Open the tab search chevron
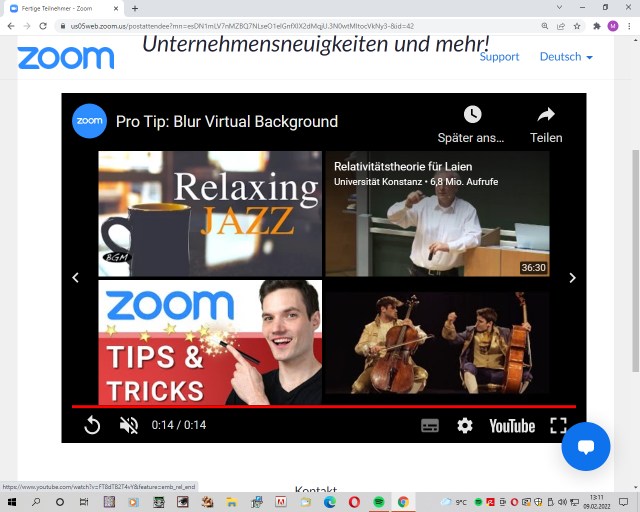The width and height of the screenshot is (640, 512). [559, 7]
